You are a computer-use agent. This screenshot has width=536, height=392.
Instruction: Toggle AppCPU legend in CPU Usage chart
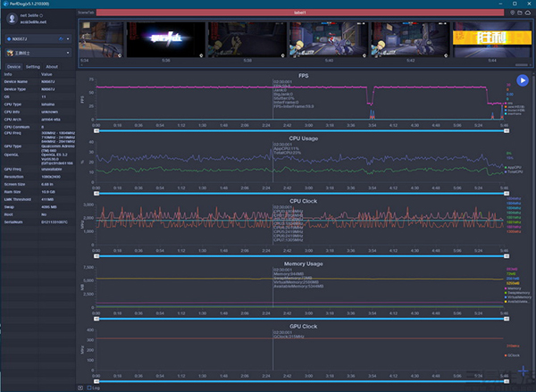point(513,167)
